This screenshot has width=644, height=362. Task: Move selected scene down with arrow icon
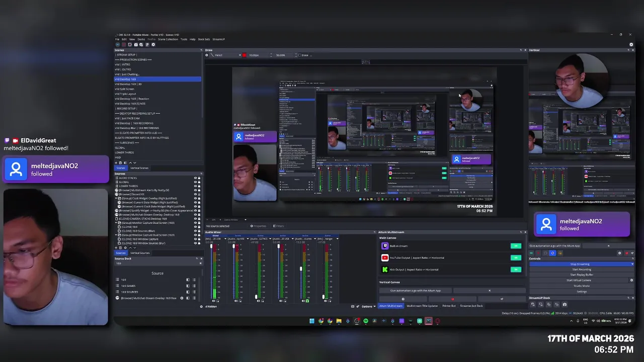click(x=135, y=163)
